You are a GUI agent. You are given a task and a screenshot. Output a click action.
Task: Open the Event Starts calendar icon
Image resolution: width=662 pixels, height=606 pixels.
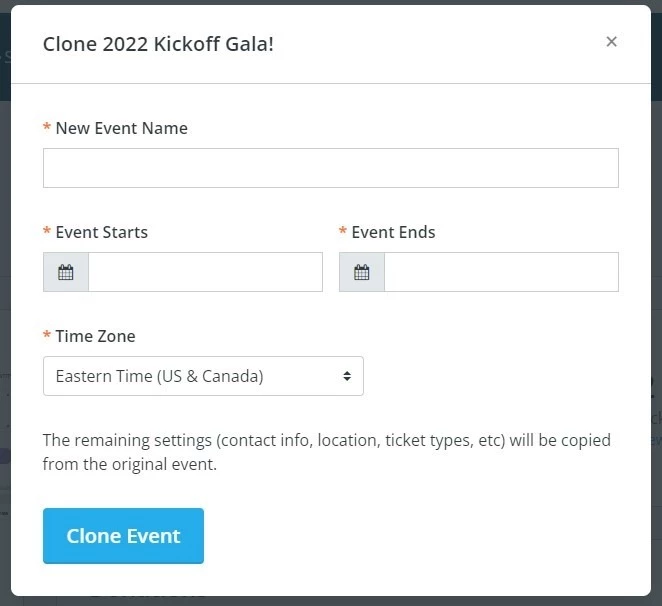[x=66, y=272]
